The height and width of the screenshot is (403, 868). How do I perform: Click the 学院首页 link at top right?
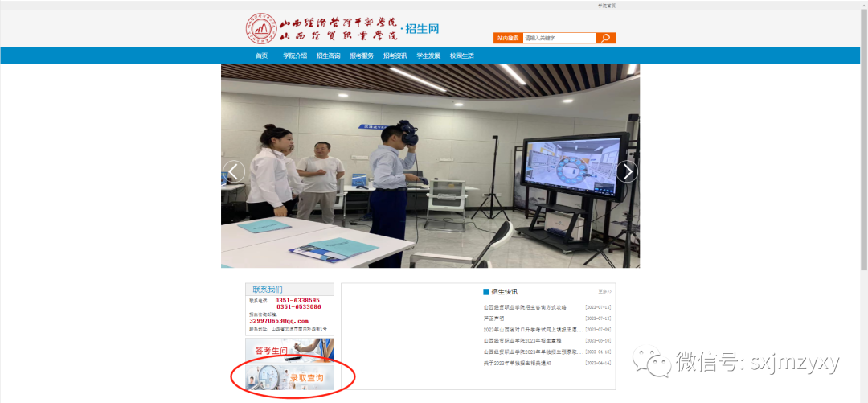606,6
